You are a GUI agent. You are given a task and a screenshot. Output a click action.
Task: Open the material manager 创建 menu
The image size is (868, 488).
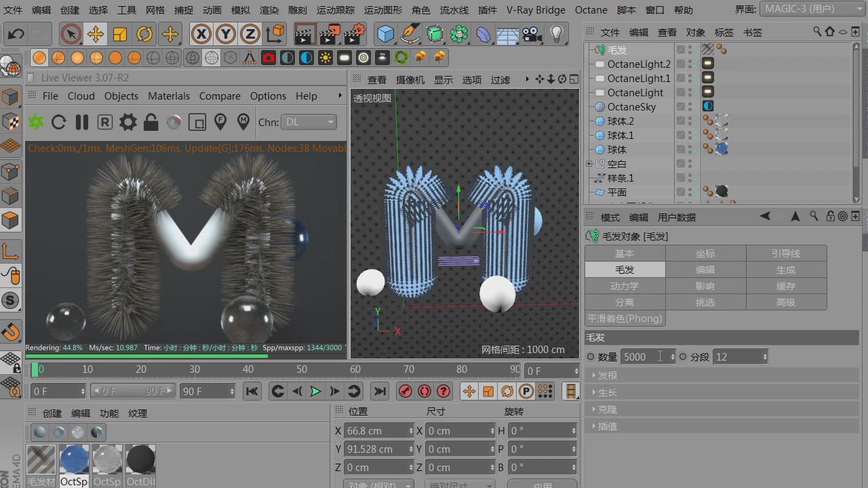(52, 413)
